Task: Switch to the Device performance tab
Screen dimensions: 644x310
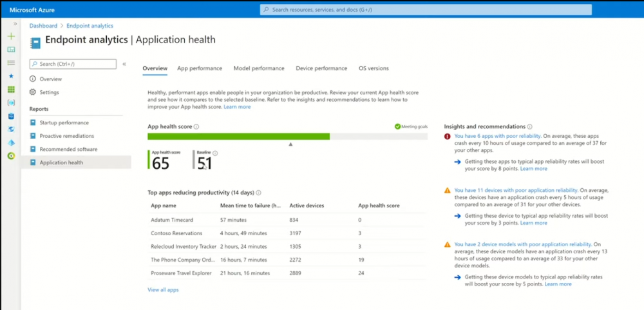Action: 321,68
